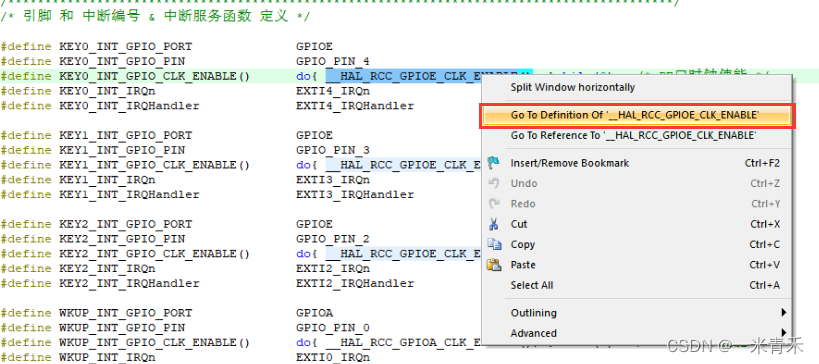Click WKUP_INT_GPIO_CLK_ENABLE() macro name
819x364 pixels.
(155, 343)
